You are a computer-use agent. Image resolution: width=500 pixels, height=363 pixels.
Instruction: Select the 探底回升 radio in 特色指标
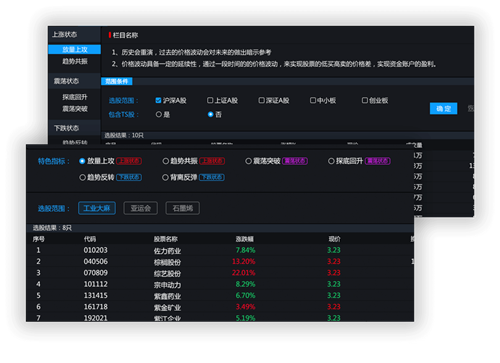click(x=331, y=161)
